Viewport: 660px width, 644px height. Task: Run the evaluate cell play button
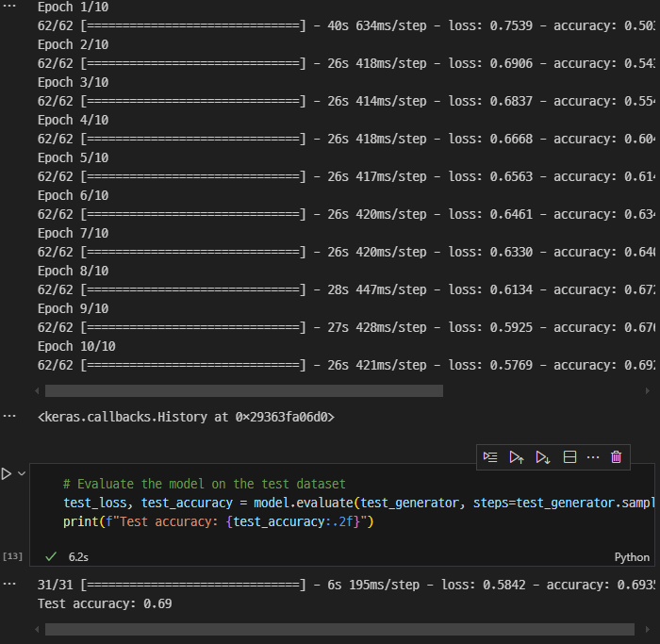coord(7,474)
